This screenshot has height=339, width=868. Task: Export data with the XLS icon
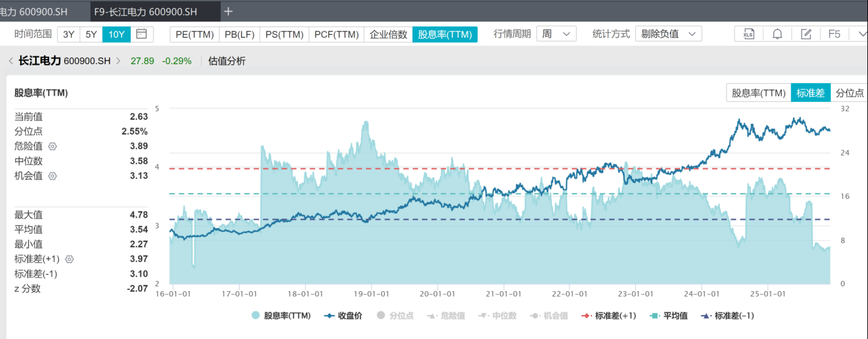[x=748, y=34]
